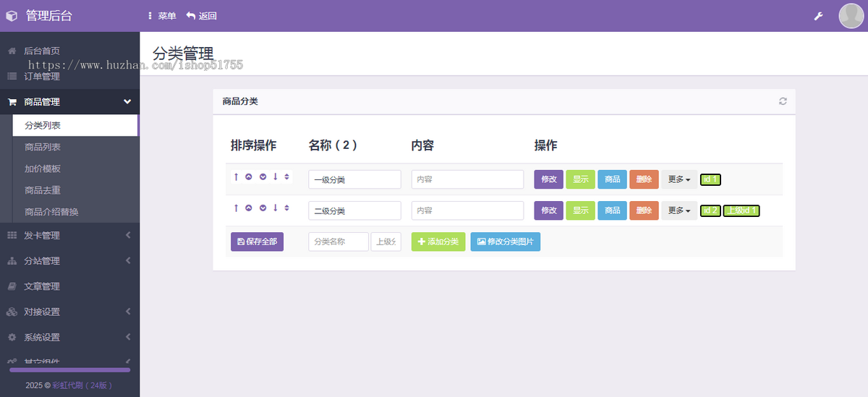868x397 pixels.
Task: Click 商品 button for 二级分类
Action: tap(612, 210)
